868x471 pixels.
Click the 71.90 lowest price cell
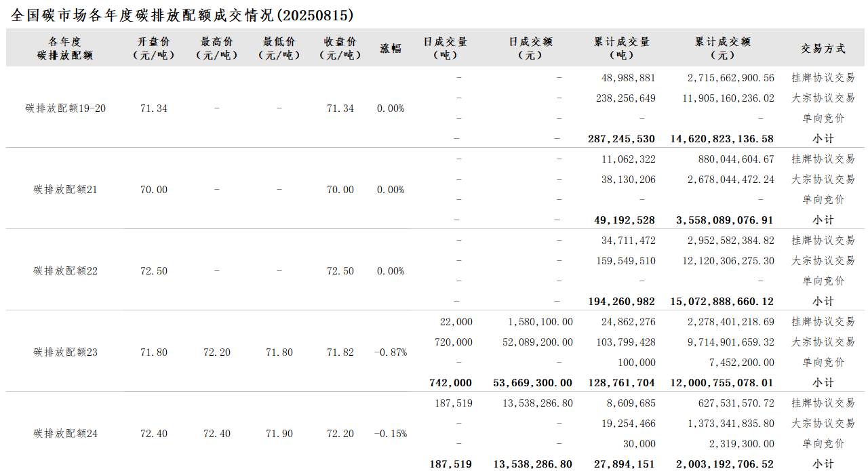pos(279,434)
